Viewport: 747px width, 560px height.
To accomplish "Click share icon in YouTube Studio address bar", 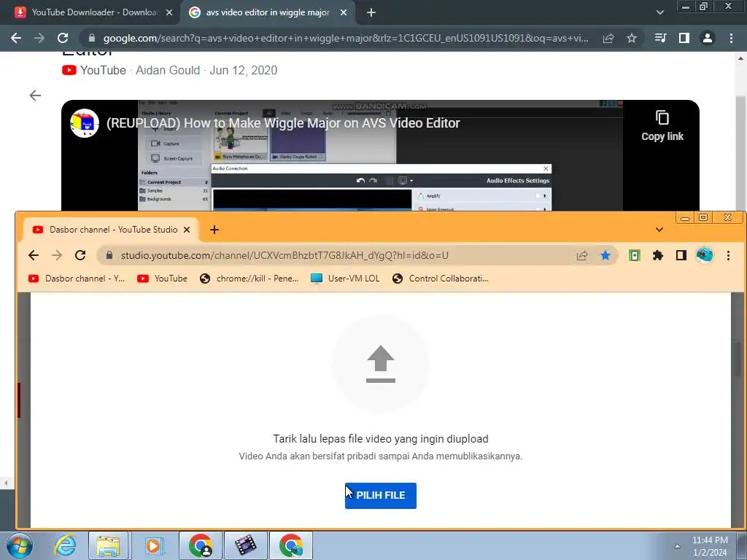I will coord(581,255).
